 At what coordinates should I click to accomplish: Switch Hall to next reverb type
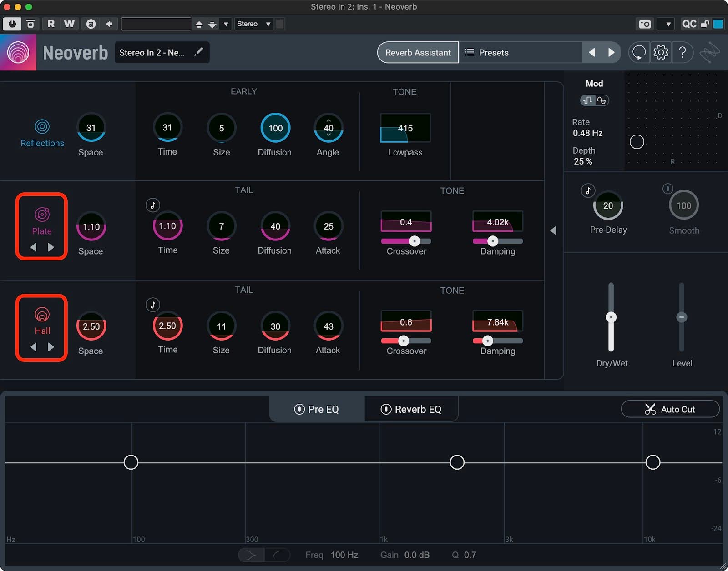pyautogui.click(x=51, y=347)
